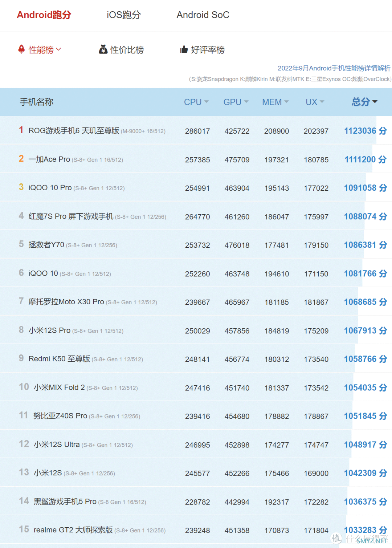
Task: Click total score 1091058 分
Action: [x=366, y=188]
